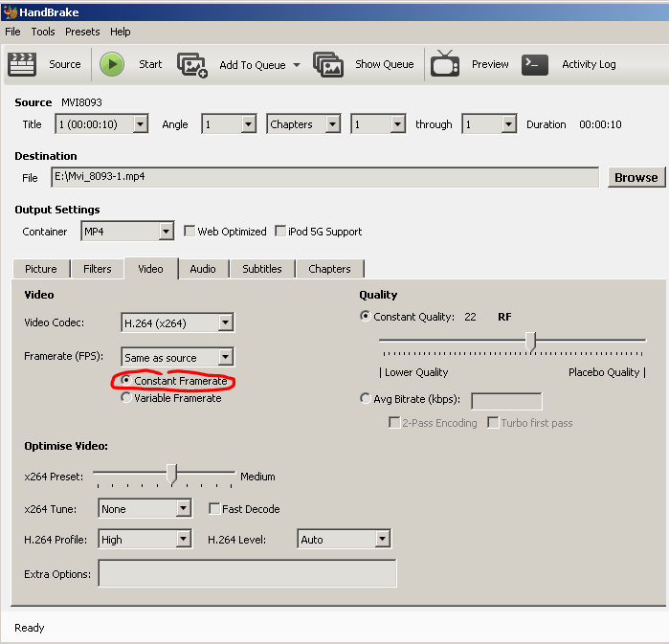The height and width of the screenshot is (644, 669).
Task: Click the Extra Options text field
Action: (x=248, y=573)
